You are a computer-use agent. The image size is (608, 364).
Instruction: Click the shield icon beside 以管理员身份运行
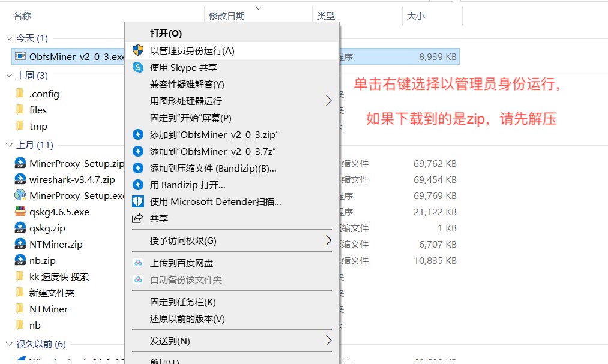(138, 50)
